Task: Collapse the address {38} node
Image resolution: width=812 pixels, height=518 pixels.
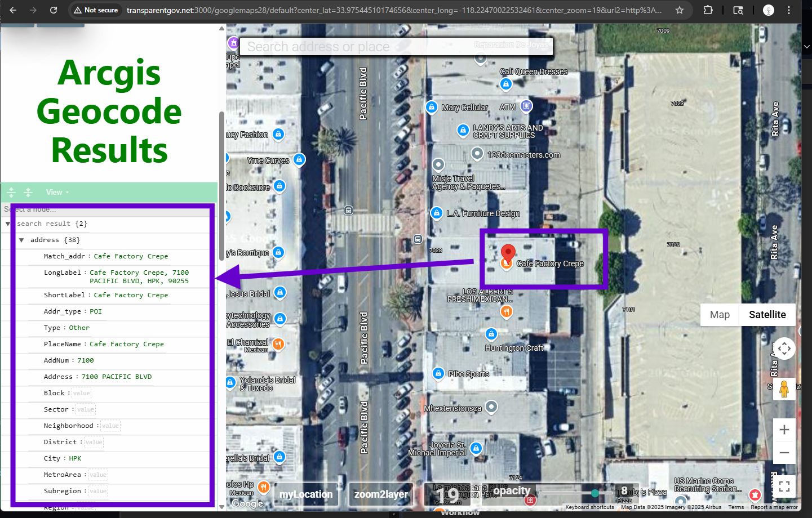Action: (21, 240)
